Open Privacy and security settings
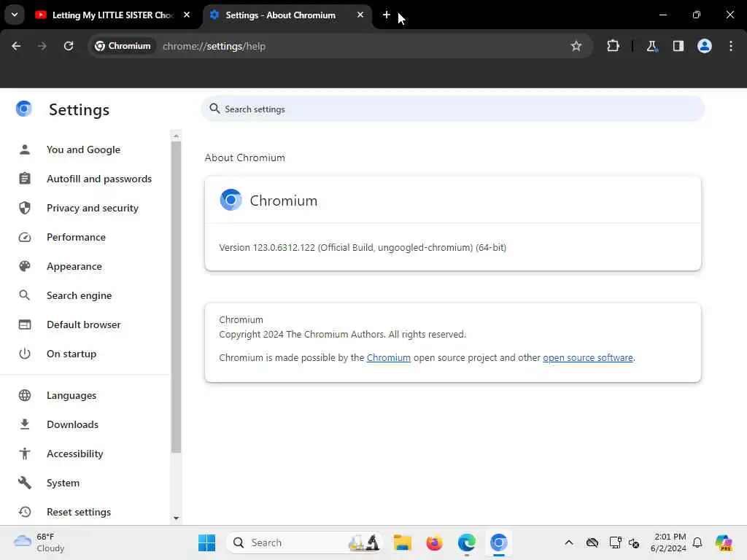This screenshot has width=747, height=560. pyautogui.click(x=83, y=208)
